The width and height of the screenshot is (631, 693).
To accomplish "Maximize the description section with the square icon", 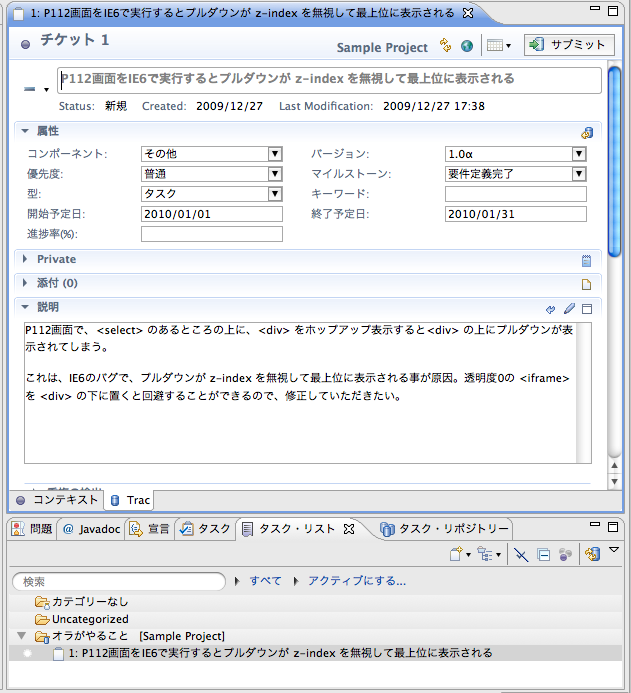I will pyautogui.click(x=587, y=308).
